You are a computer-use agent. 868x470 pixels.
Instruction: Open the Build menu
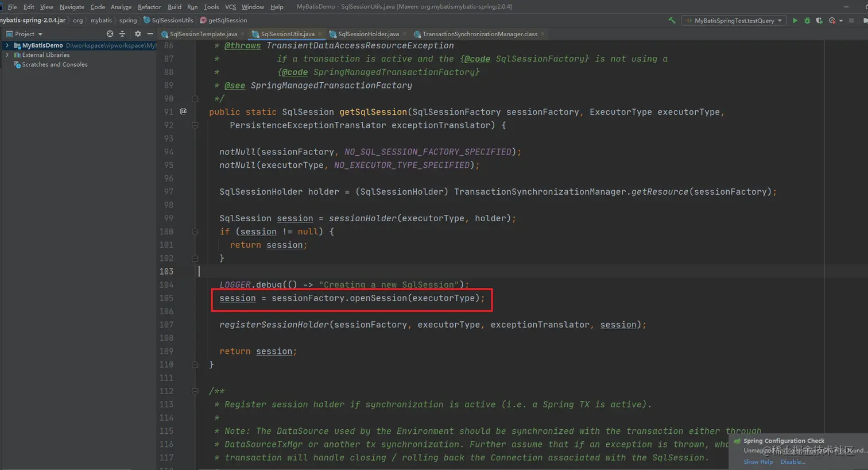tap(175, 7)
